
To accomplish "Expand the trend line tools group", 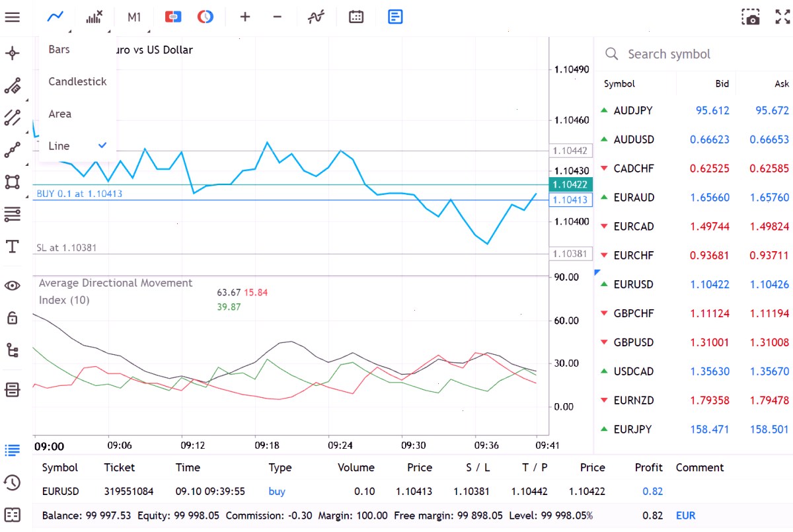I will pos(12,86).
